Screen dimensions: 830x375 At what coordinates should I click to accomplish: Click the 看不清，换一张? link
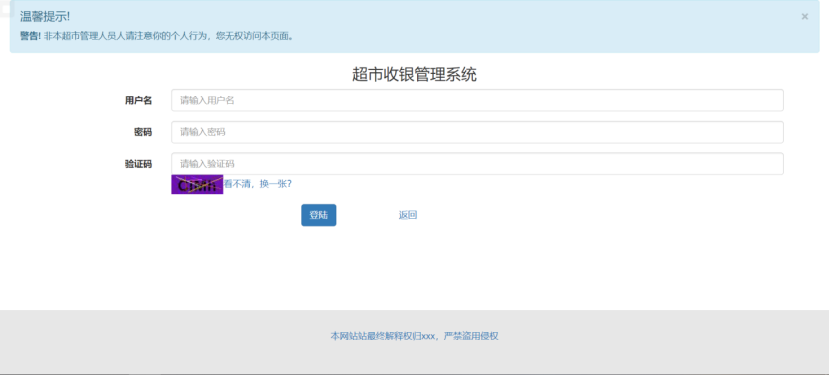coord(258,184)
